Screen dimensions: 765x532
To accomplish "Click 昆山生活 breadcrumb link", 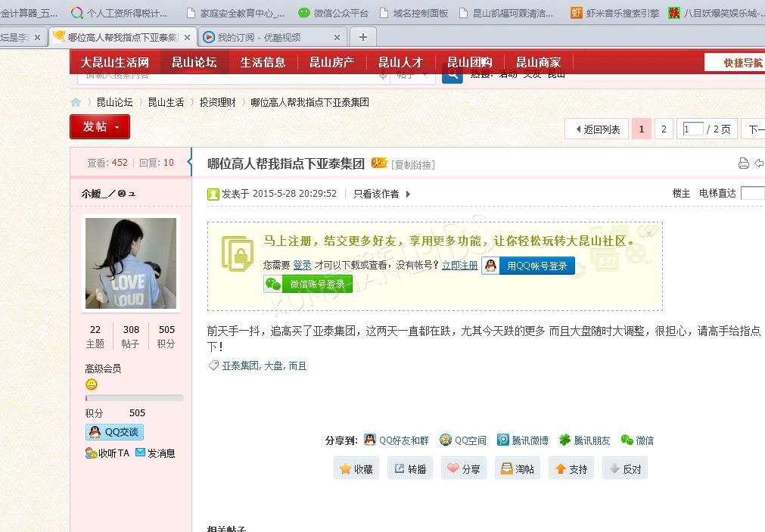I will pyautogui.click(x=166, y=102).
